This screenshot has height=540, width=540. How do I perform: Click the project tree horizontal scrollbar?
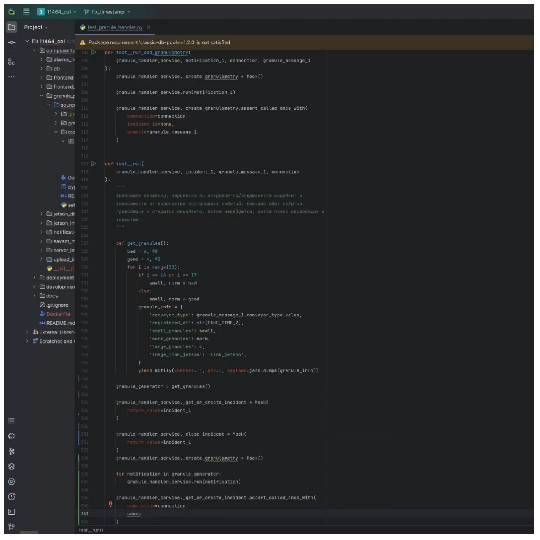point(29,532)
